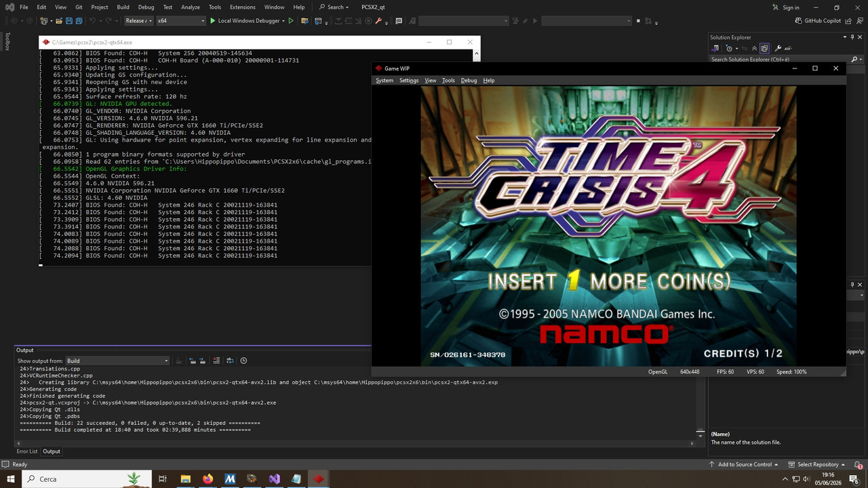Open Firefox from the taskbar
The height and width of the screenshot is (488, 868).
[x=208, y=479]
